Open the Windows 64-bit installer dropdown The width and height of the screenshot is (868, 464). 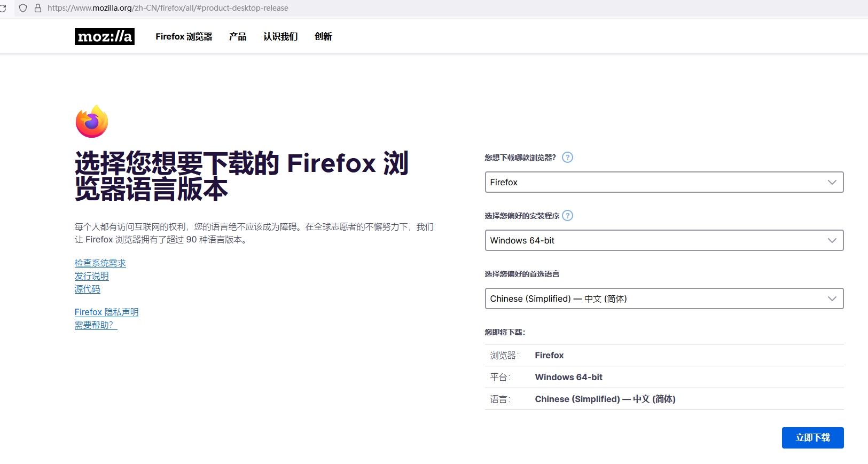coord(664,240)
